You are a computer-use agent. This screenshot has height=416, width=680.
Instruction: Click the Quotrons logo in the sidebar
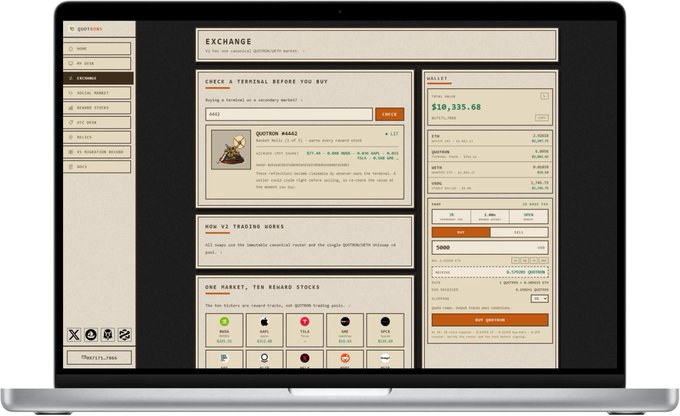[x=86, y=29]
